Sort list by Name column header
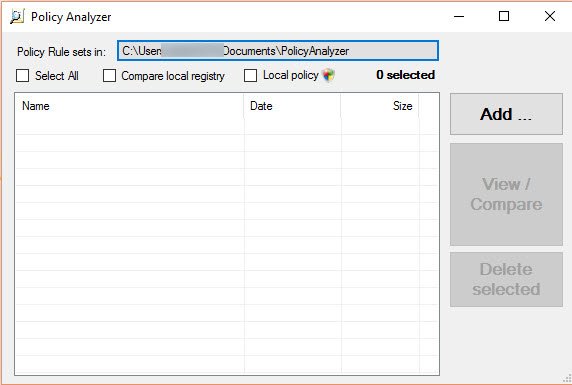Viewport: 572px width, 385px height. click(x=130, y=106)
